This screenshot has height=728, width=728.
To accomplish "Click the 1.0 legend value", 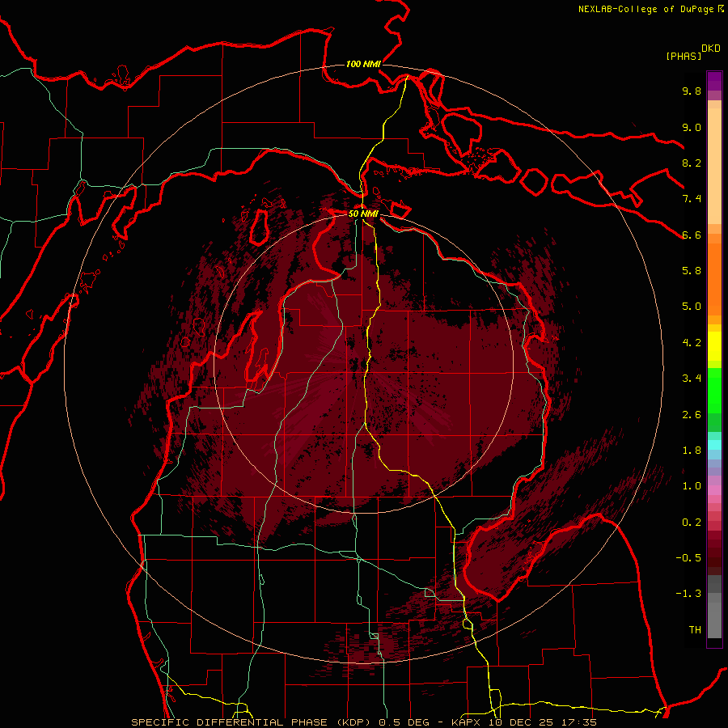I will pyautogui.click(x=692, y=486).
